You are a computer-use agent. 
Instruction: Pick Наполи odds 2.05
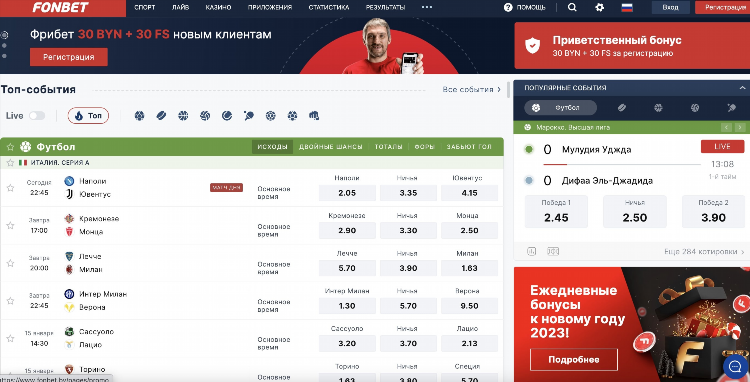coord(347,193)
